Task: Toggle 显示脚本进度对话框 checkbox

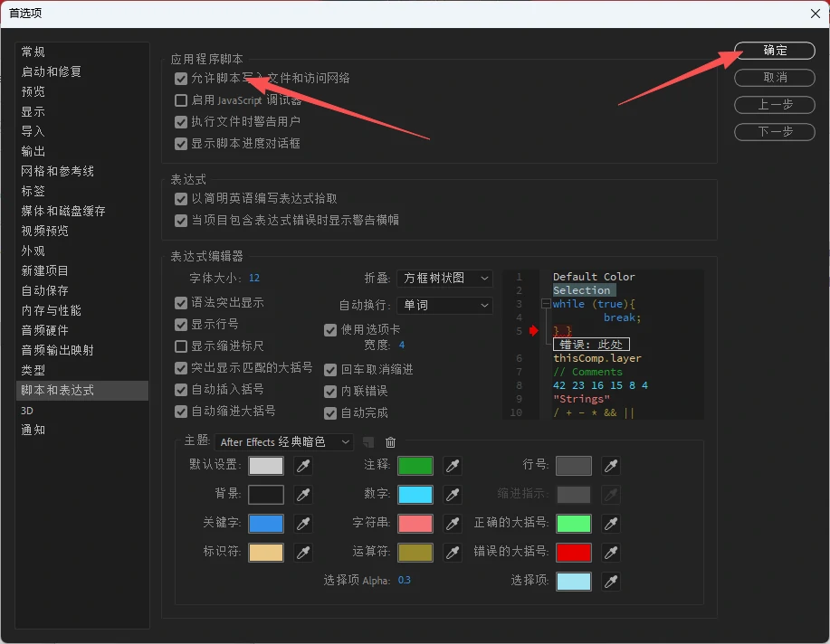Action: click(181, 144)
